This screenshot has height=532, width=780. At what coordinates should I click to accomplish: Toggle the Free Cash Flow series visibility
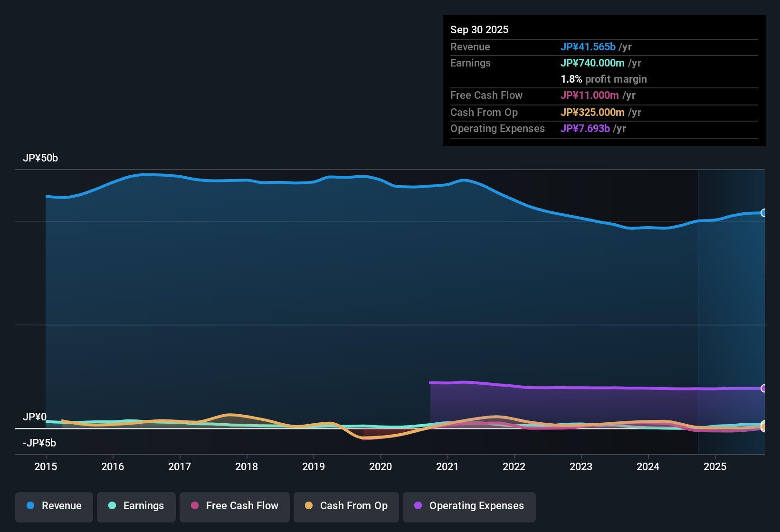pyautogui.click(x=234, y=507)
